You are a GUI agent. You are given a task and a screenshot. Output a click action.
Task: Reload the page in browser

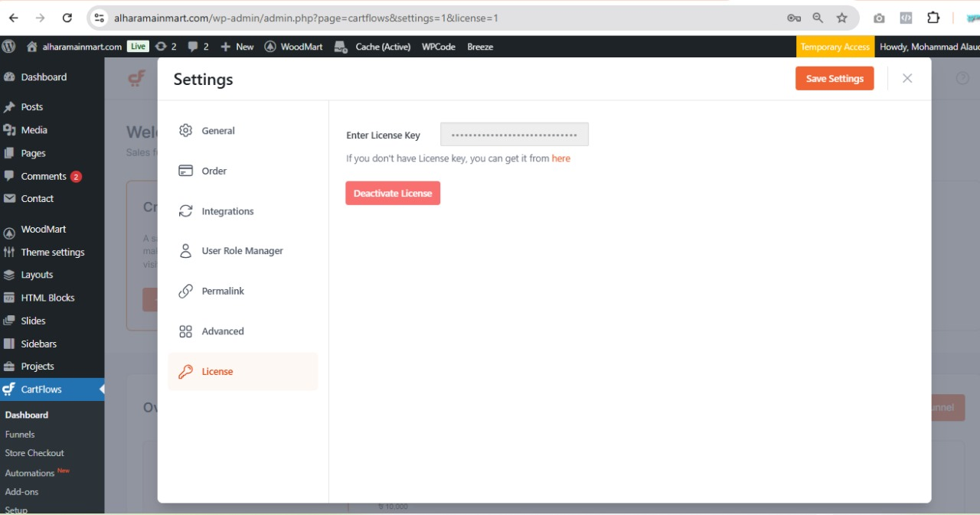tap(67, 18)
